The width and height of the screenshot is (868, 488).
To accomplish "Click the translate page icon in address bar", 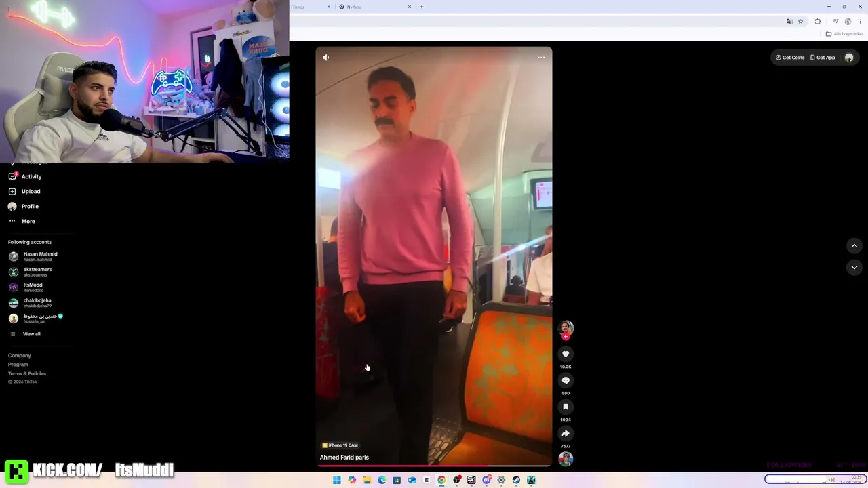I will (x=789, y=22).
